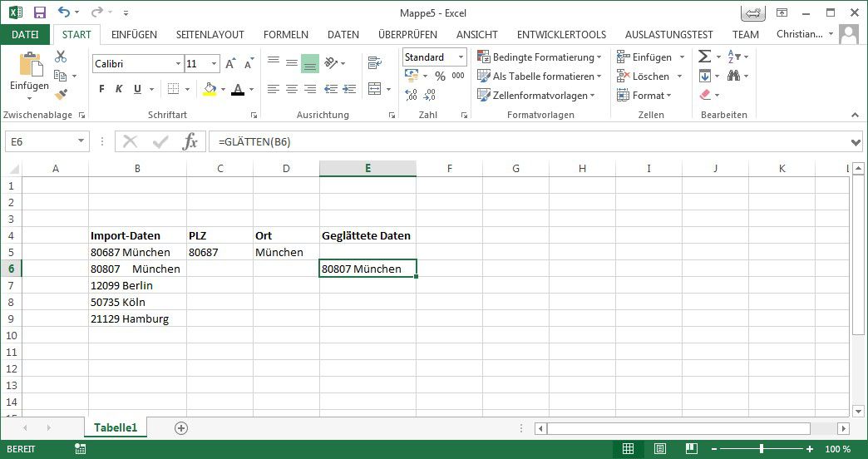The width and height of the screenshot is (868, 459).
Task: Click the macro recording icon in status bar
Action: click(80, 449)
